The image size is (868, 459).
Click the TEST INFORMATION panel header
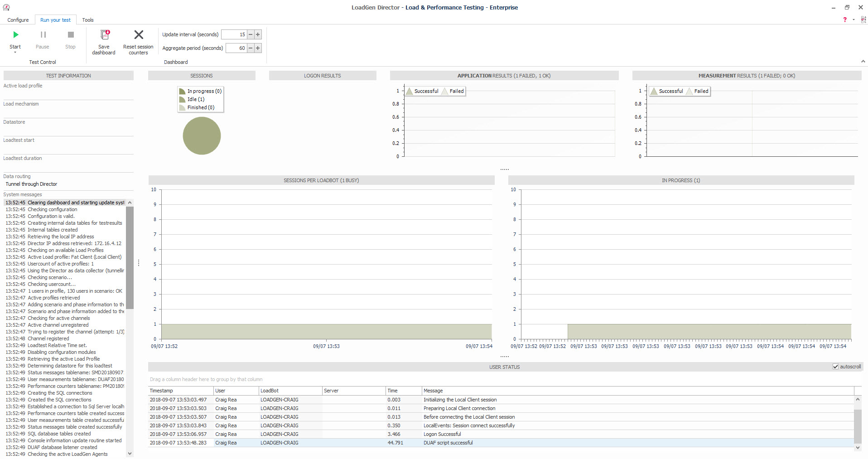coord(68,76)
